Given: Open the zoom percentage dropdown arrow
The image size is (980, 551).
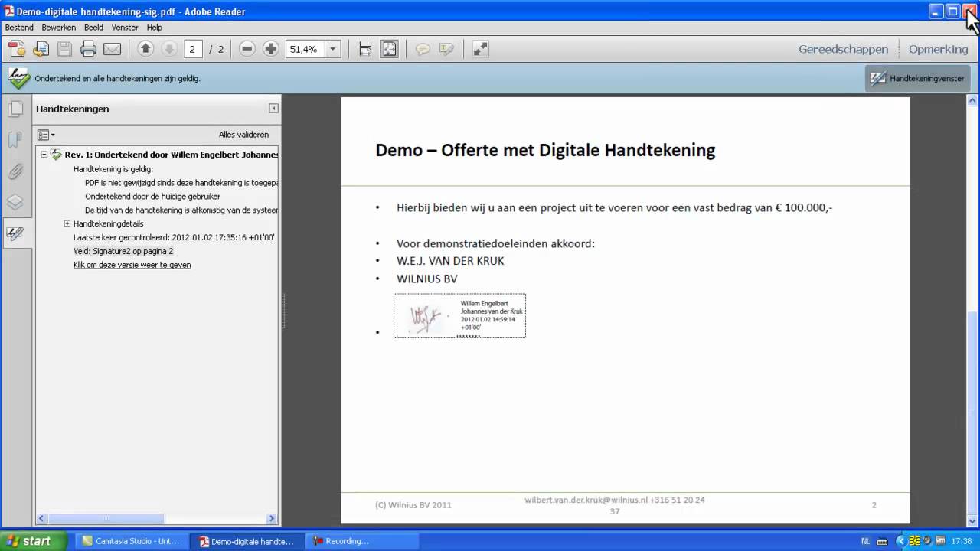Looking at the screenshot, I should coord(332,49).
